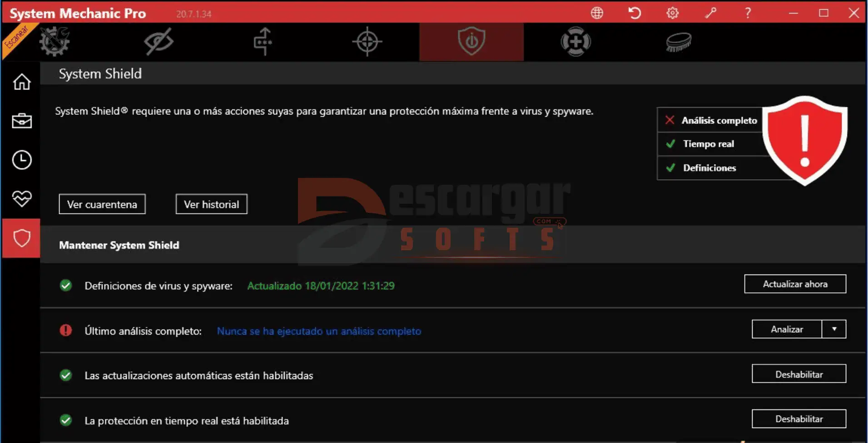Close the System Mechanic Pro window
This screenshot has height=443, width=868.
click(853, 13)
